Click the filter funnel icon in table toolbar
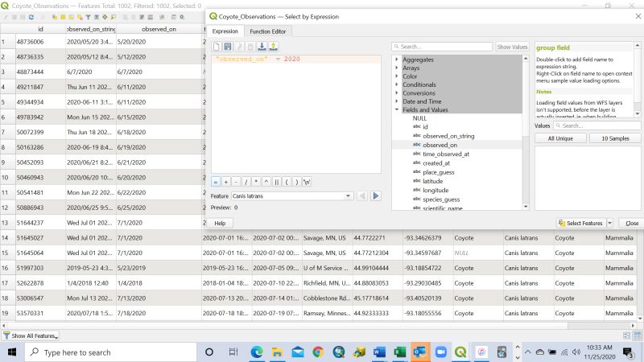 88,17
